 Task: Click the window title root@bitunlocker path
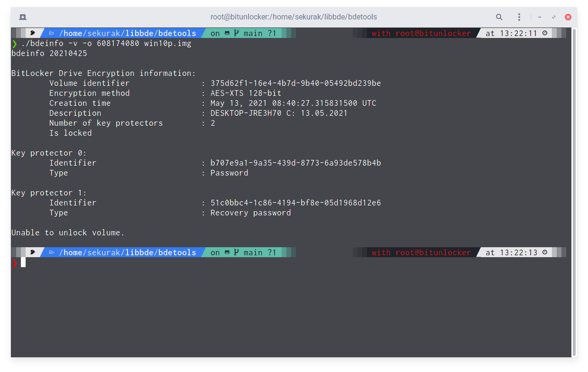coord(294,17)
